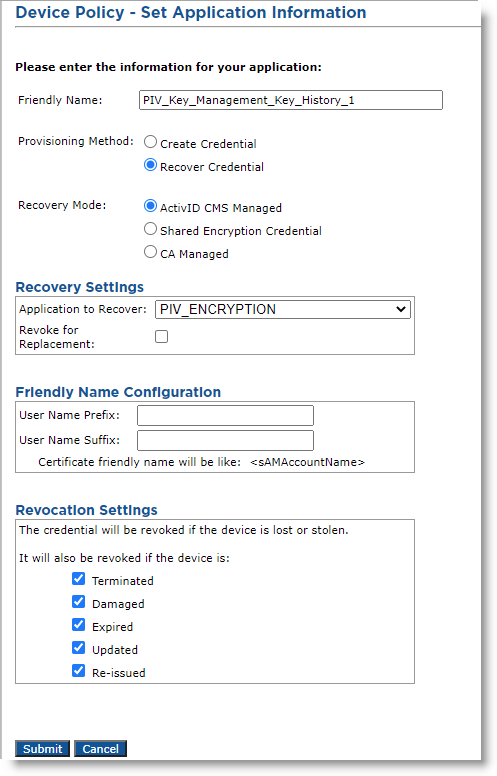Uncheck the Updated revocation checkbox
Viewport: 497px width, 776px height.
79,648
